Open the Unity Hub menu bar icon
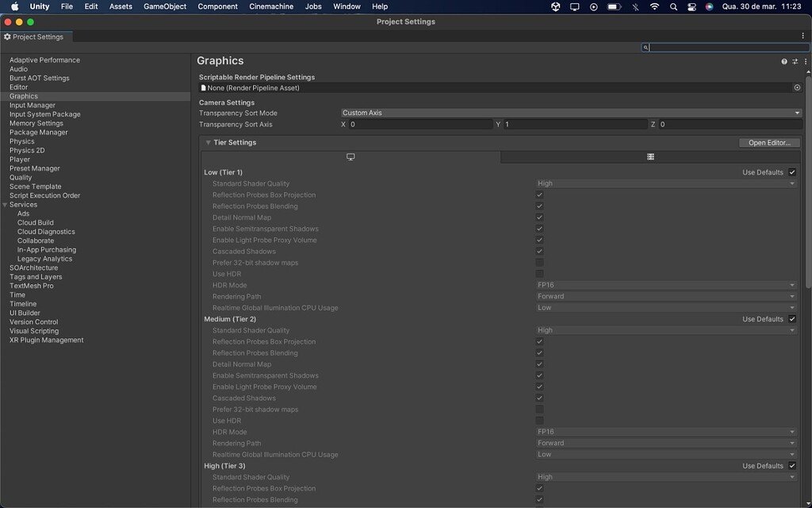This screenshot has width=812, height=508. [554, 6]
